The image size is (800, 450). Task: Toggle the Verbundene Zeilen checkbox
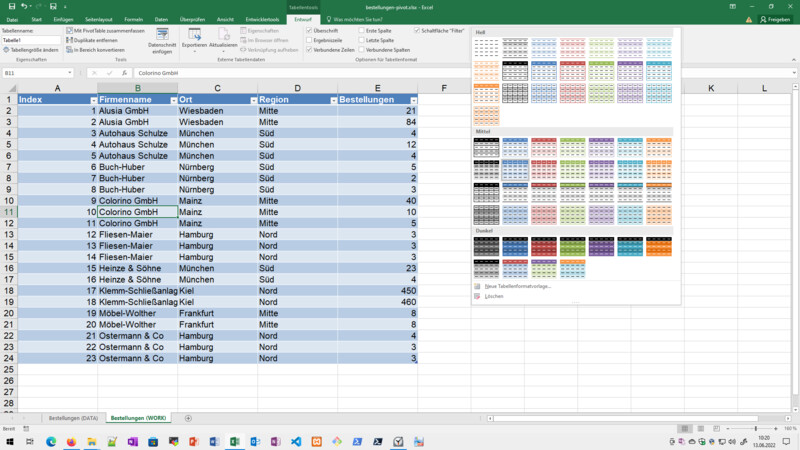point(309,50)
